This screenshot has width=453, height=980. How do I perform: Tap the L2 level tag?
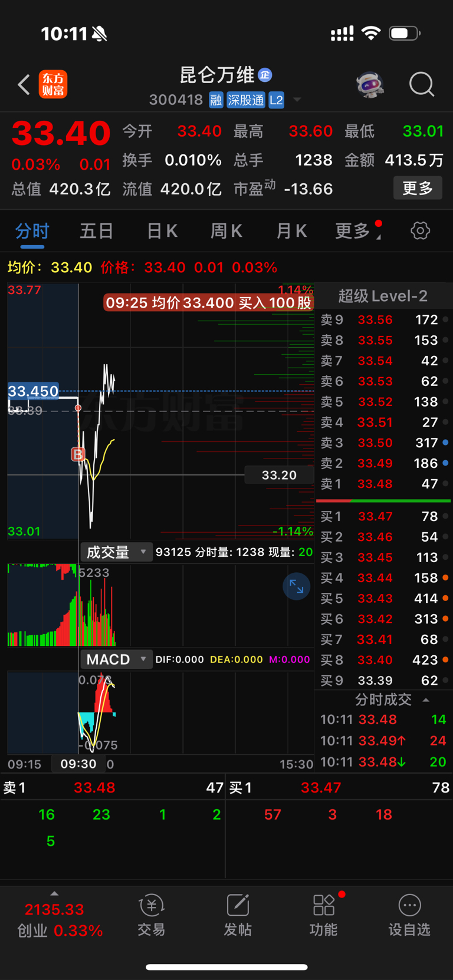[x=276, y=100]
